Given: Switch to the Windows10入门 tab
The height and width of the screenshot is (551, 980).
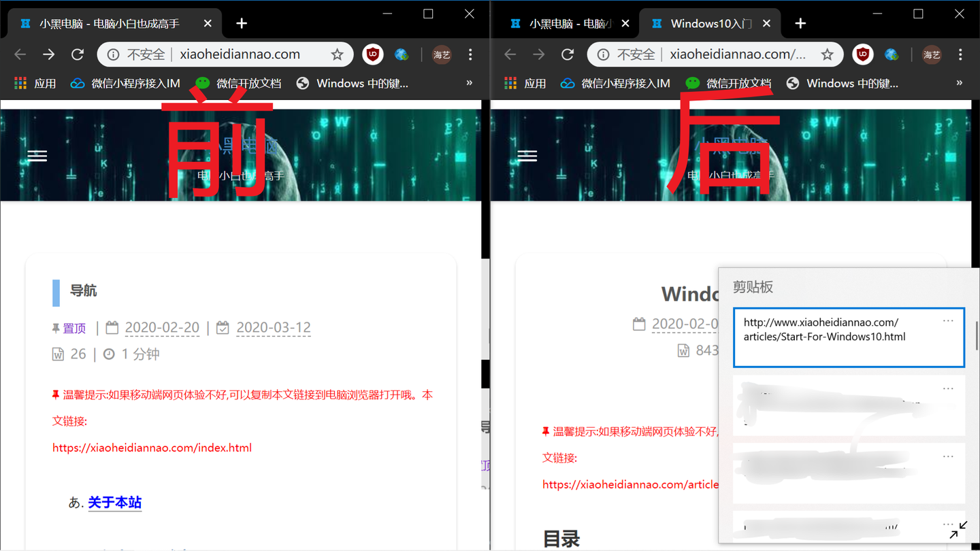Looking at the screenshot, I should (x=710, y=22).
